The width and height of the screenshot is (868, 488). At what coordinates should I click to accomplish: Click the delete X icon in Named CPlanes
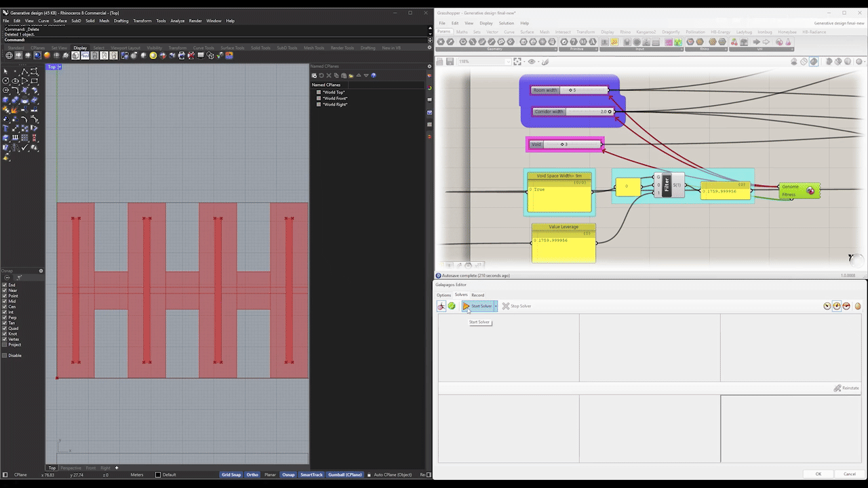pos(329,75)
